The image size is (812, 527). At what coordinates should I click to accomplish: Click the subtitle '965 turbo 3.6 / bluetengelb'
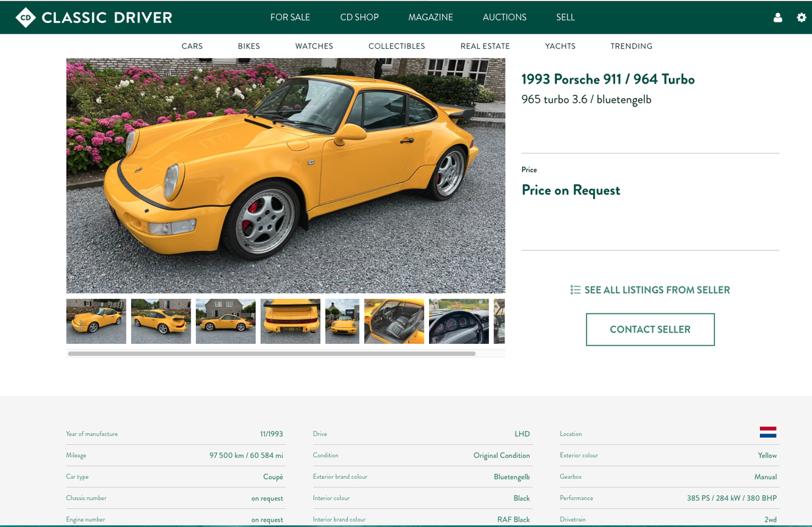point(586,99)
